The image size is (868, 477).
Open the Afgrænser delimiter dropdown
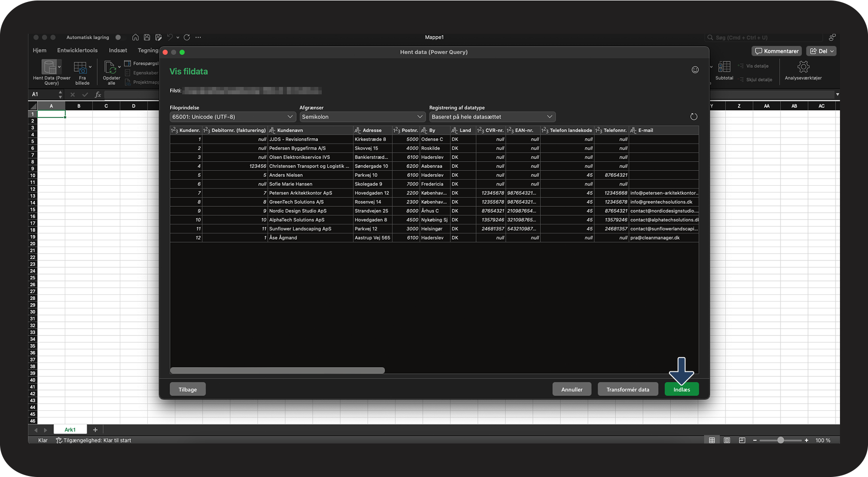362,117
